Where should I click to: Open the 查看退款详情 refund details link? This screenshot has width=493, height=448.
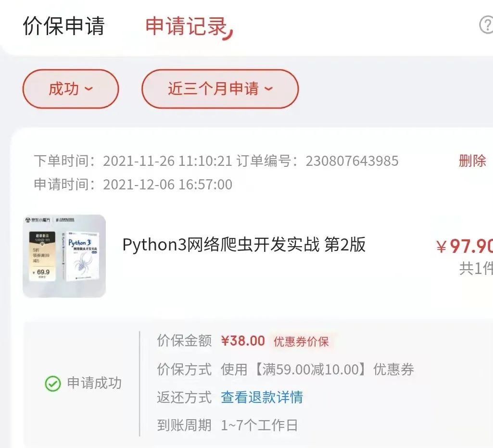(x=262, y=397)
